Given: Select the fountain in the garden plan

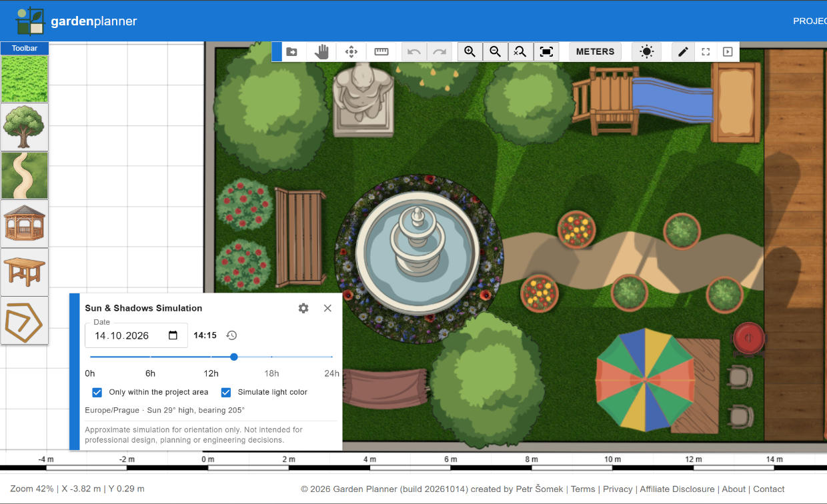Looking at the screenshot, I should 417,253.
